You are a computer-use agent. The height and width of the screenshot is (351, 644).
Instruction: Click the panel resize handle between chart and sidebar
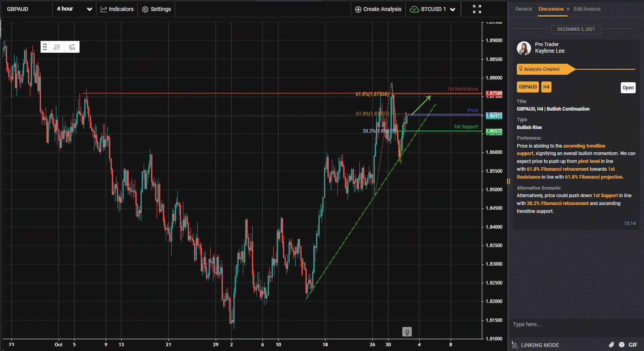[508, 181]
